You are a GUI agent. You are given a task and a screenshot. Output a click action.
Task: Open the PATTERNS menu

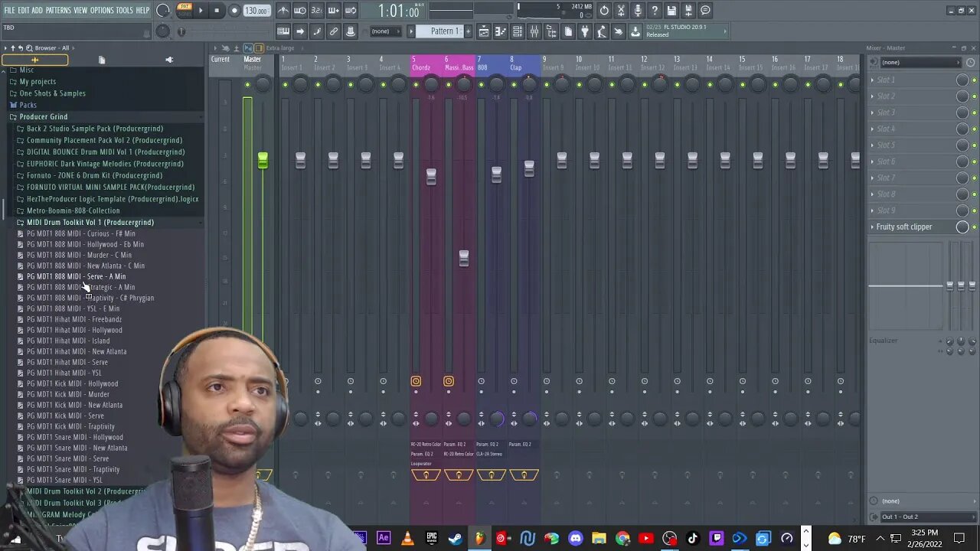(x=58, y=10)
